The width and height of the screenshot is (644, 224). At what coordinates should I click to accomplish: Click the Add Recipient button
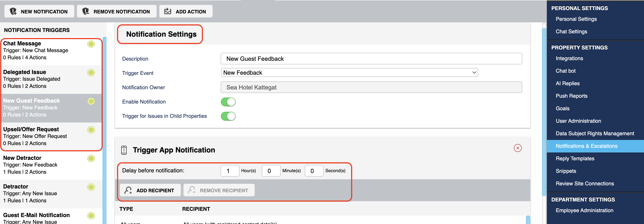pyautogui.click(x=150, y=190)
